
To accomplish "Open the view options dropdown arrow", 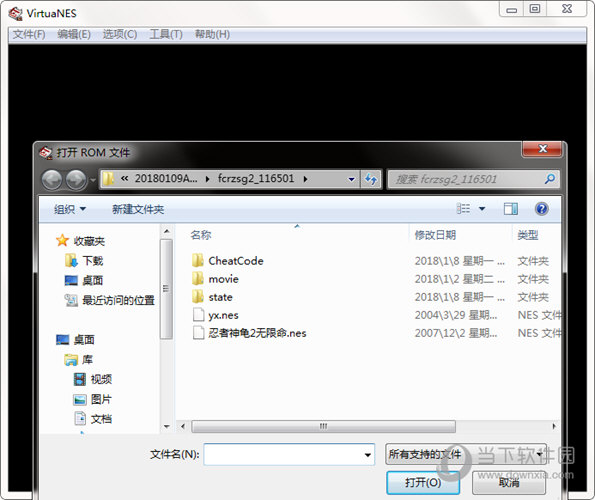I will [482, 209].
